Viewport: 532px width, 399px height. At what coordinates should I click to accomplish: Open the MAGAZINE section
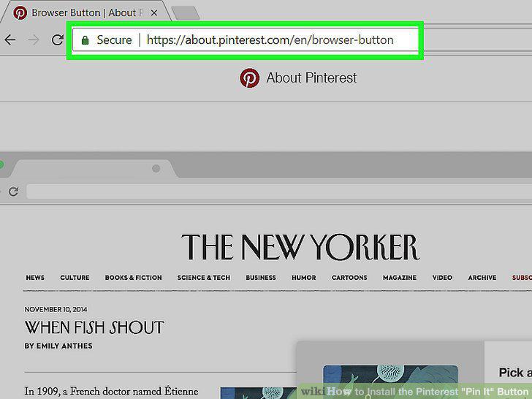[400, 278]
